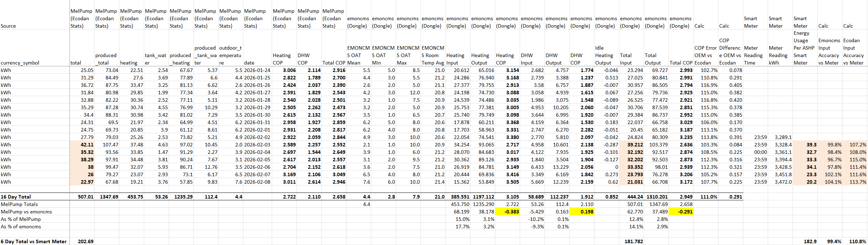The width and height of the screenshot is (868, 245).
Task: Select the 202.69 six-day total cell
Action: click(x=85, y=241)
